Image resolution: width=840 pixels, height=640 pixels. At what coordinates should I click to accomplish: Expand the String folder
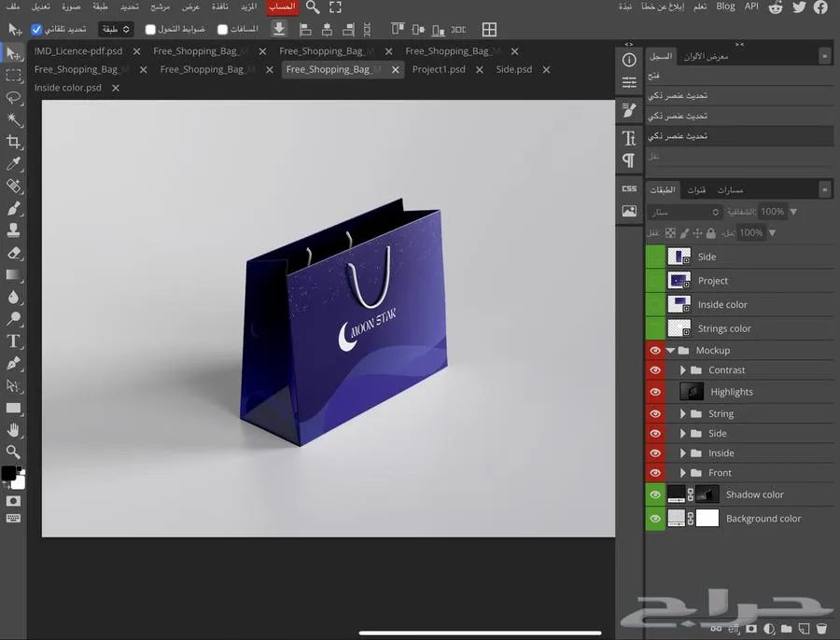(683, 413)
